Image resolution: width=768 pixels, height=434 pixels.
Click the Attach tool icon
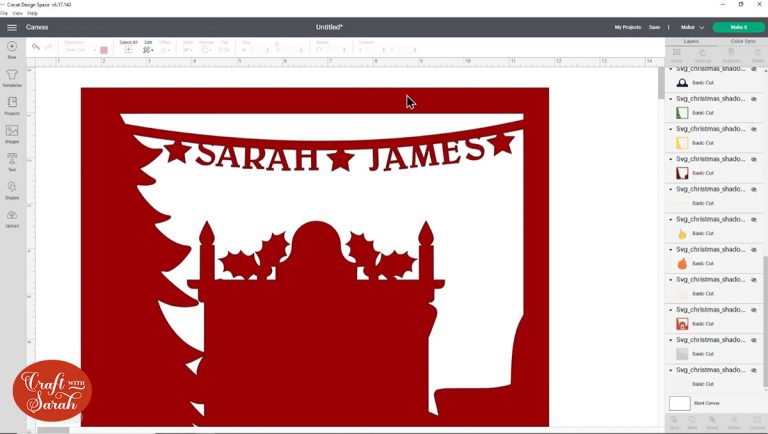pyautogui.click(x=712, y=420)
